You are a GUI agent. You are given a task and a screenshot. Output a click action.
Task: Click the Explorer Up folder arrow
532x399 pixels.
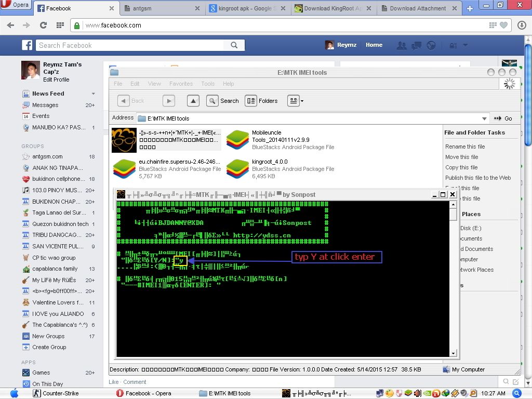tap(193, 101)
